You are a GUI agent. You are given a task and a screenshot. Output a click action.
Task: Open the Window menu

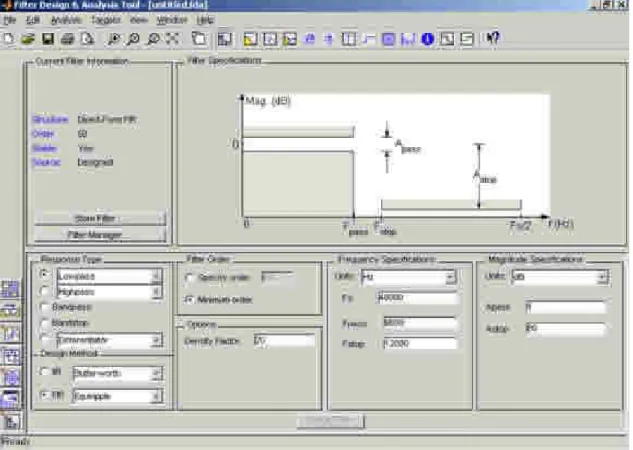[172, 20]
